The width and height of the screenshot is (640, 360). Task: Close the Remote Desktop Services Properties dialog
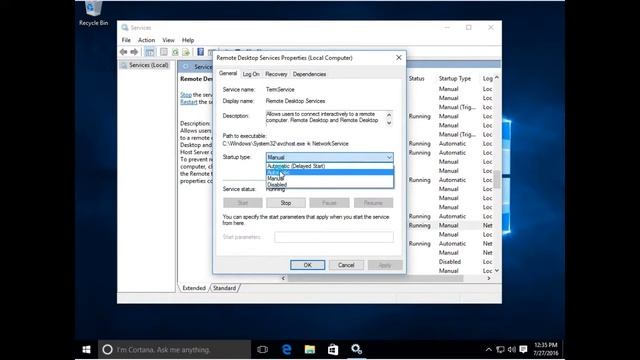click(399, 58)
